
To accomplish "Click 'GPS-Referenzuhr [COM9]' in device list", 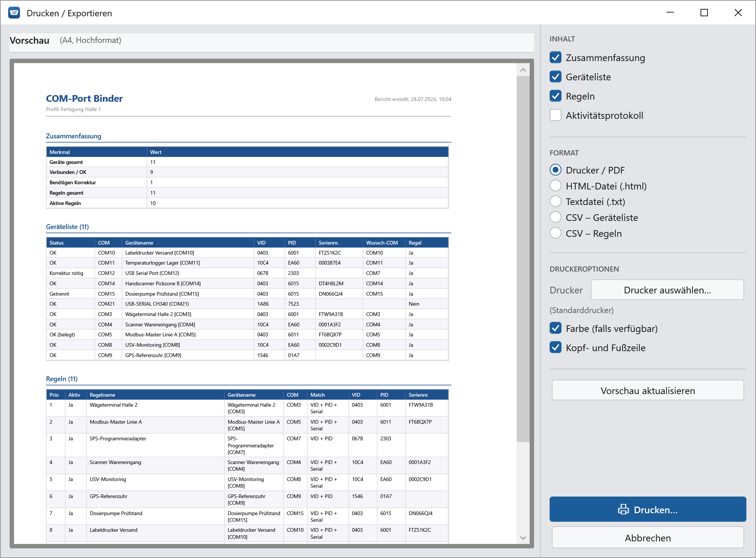I will click(x=153, y=355).
